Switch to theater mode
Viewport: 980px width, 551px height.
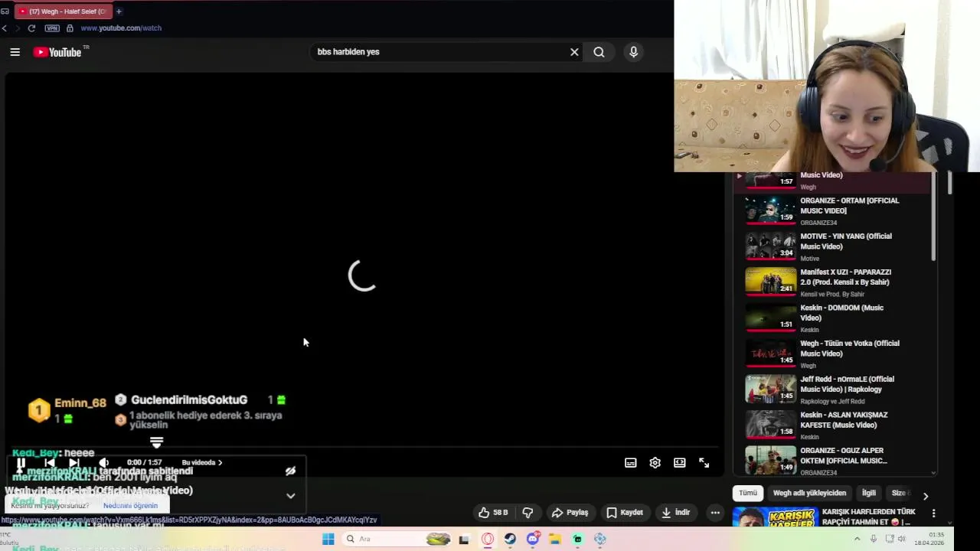pyautogui.click(x=680, y=463)
